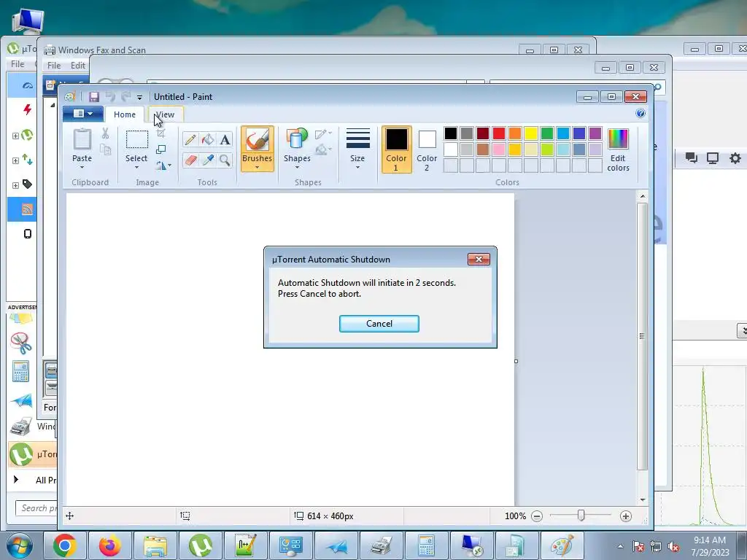Viewport: 747px width, 560px height.
Task: Open the Edit colors dialog
Action: (618, 149)
